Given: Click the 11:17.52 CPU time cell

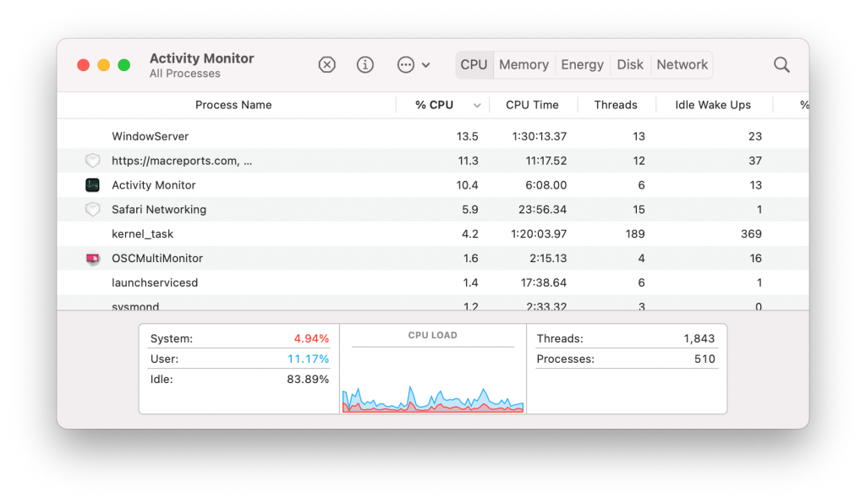Looking at the screenshot, I should (545, 161).
